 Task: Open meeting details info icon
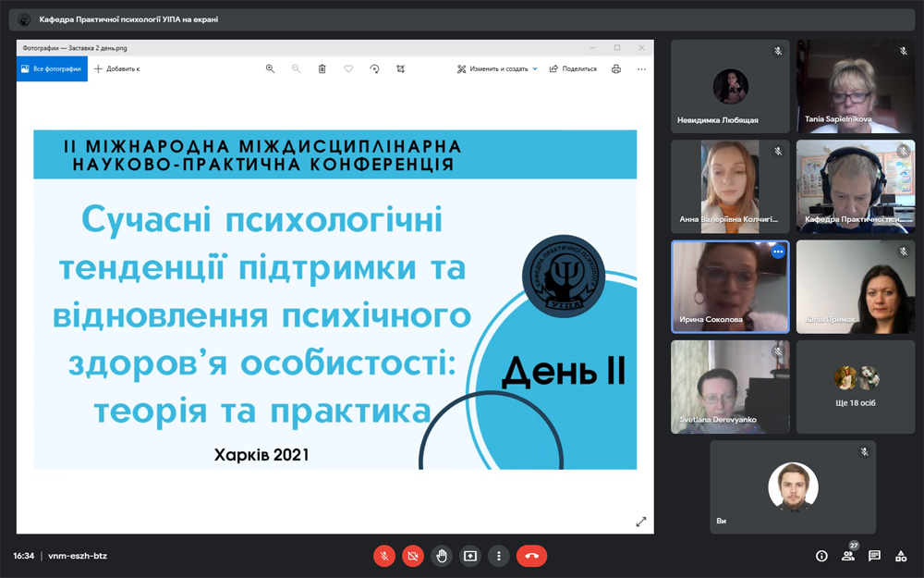(x=821, y=556)
